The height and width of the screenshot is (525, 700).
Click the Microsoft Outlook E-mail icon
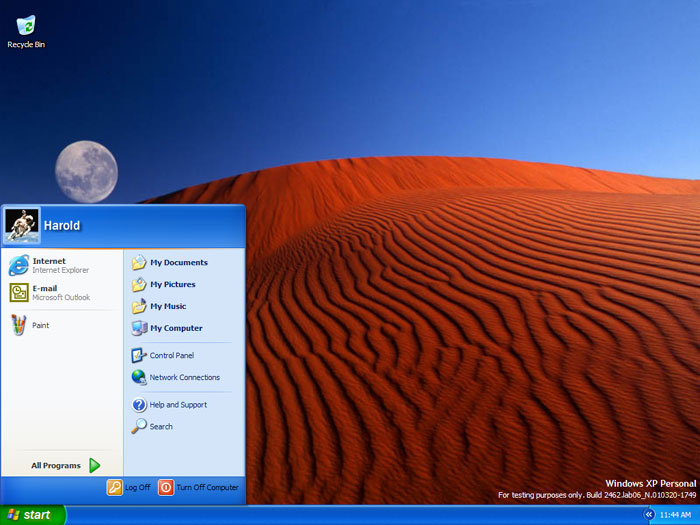click(19, 292)
